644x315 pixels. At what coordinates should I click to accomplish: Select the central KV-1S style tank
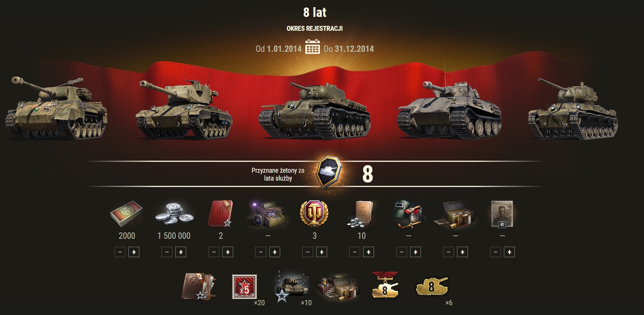click(x=315, y=111)
